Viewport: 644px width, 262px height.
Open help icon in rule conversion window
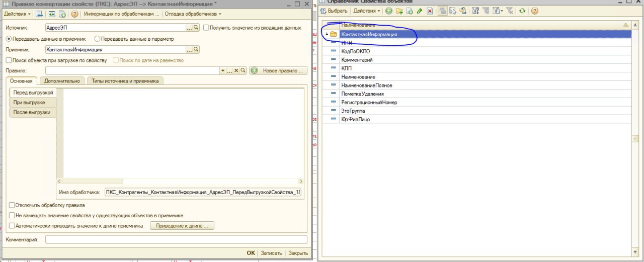74,14
